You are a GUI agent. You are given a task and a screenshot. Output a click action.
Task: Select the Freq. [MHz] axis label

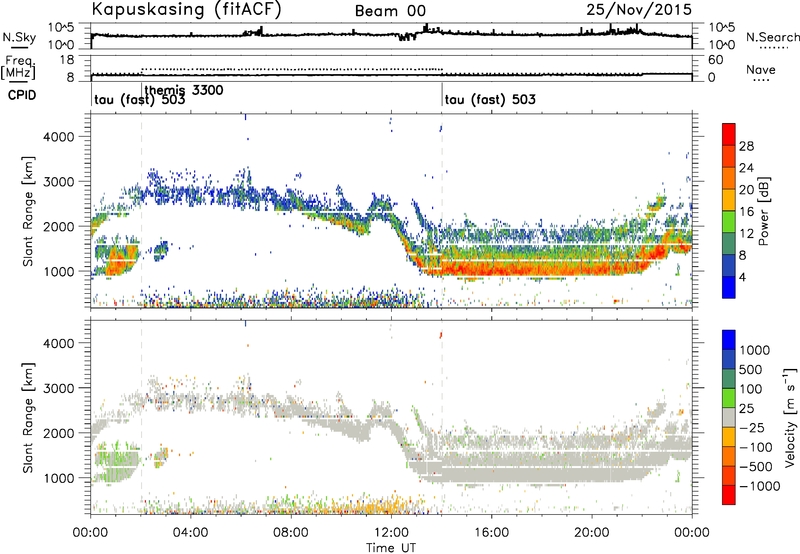18,67
